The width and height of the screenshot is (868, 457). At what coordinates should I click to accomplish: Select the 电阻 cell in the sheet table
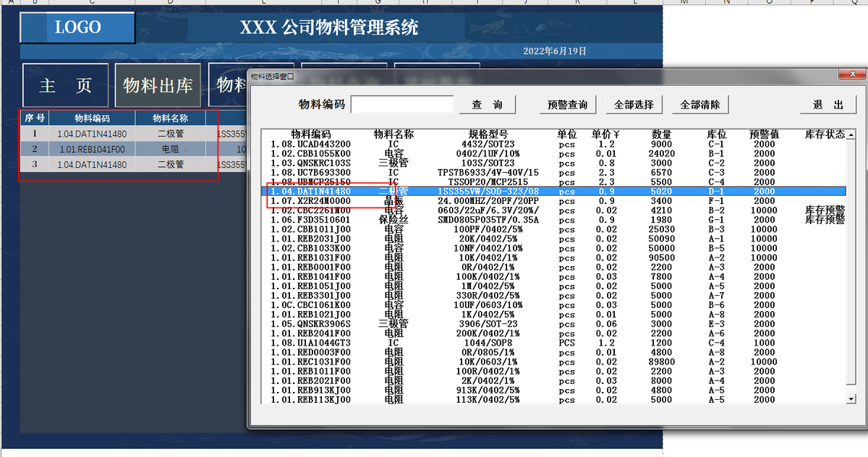point(171,149)
